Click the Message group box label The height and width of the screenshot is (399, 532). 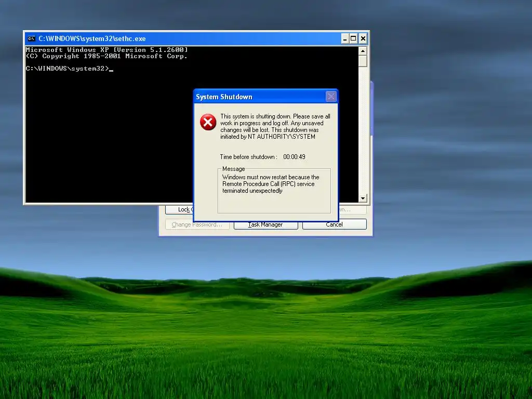[x=233, y=169]
